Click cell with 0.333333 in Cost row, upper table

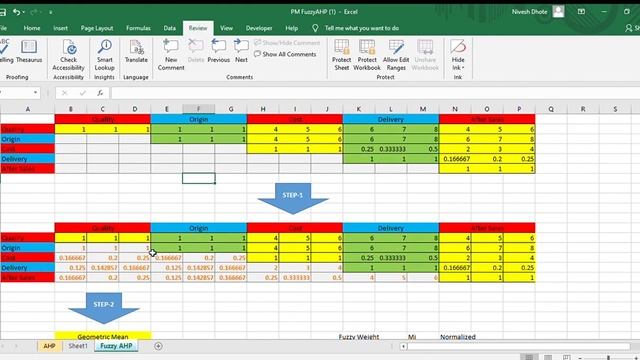391,149
